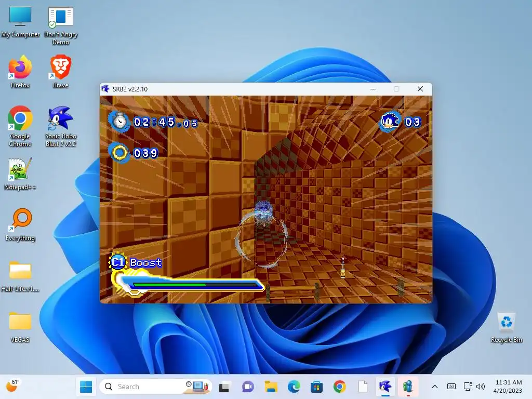Open Task View from the taskbar
The width and height of the screenshot is (532, 399).
pos(224,387)
